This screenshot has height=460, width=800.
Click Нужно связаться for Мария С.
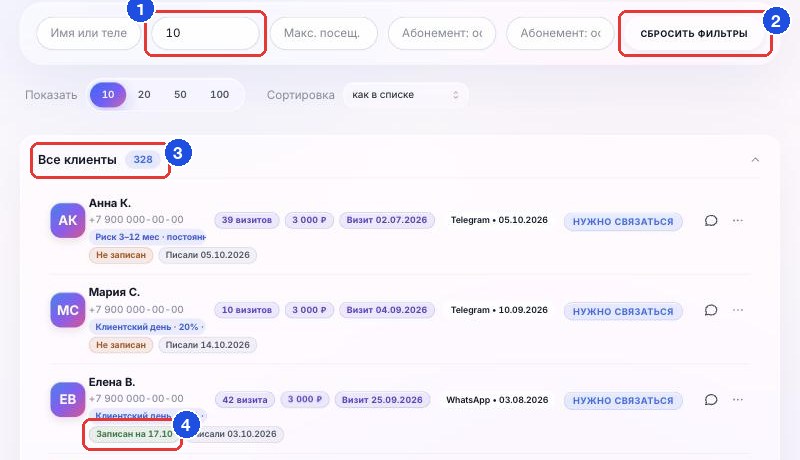click(623, 312)
